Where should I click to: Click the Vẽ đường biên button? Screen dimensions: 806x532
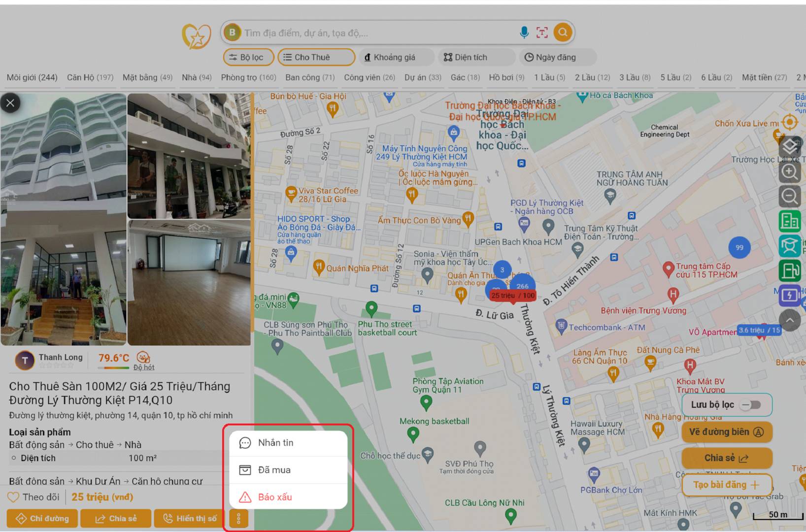[727, 432]
